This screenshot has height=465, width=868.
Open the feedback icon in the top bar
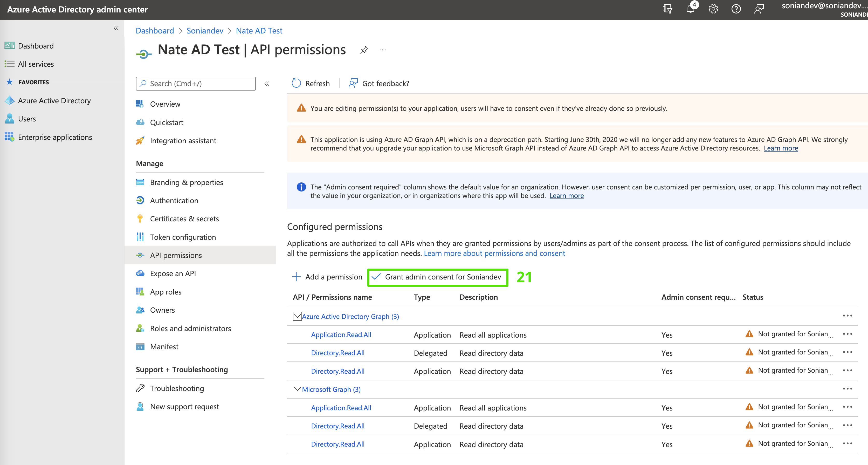click(x=759, y=9)
